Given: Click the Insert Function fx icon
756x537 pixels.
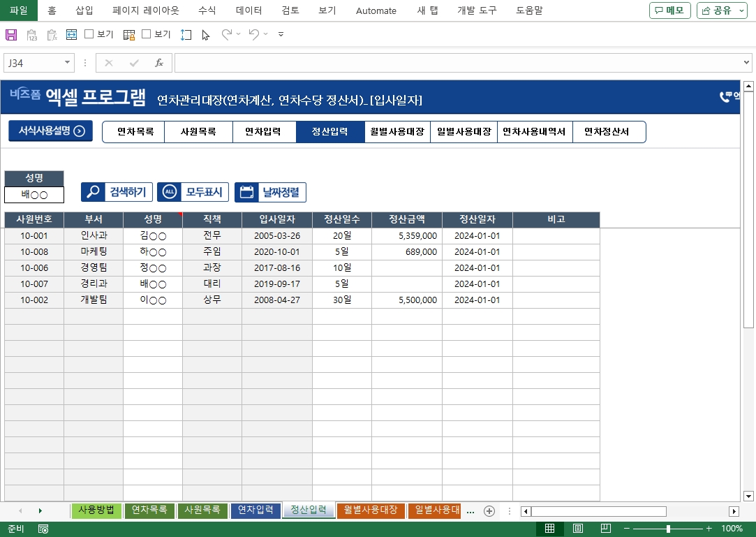Looking at the screenshot, I should (159, 63).
